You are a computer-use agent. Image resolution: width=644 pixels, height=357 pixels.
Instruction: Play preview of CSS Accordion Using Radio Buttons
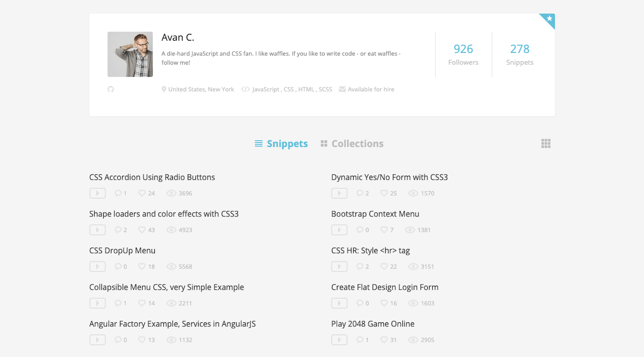(98, 193)
